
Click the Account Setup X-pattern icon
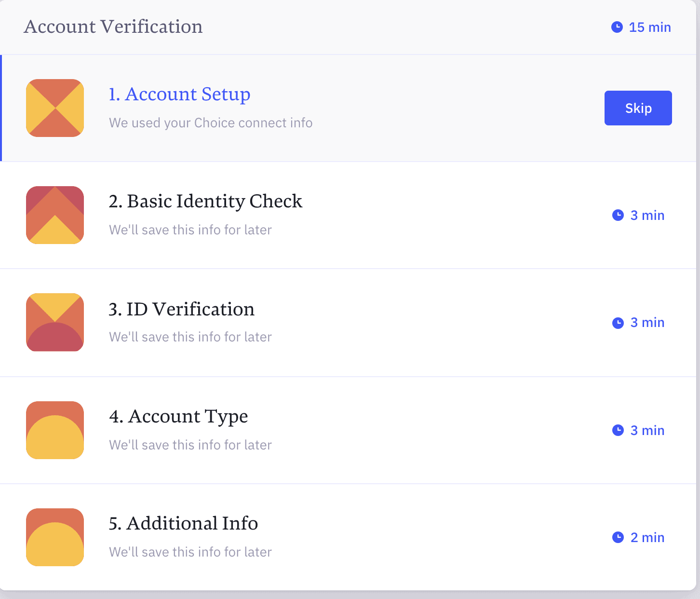coord(55,108)
